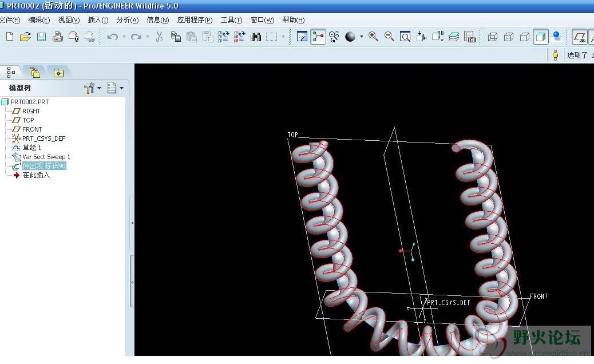The width and height of the screenshot is (594, 364).
Task: Open the 文件(F) menu
Action: [10, 19]
